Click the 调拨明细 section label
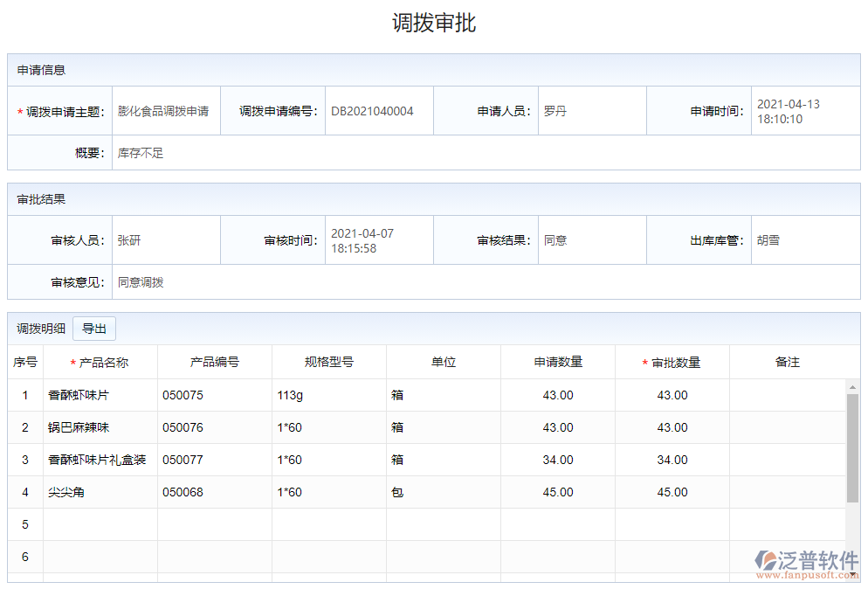Viewport: 868px width, 589px height. [41, 329]
